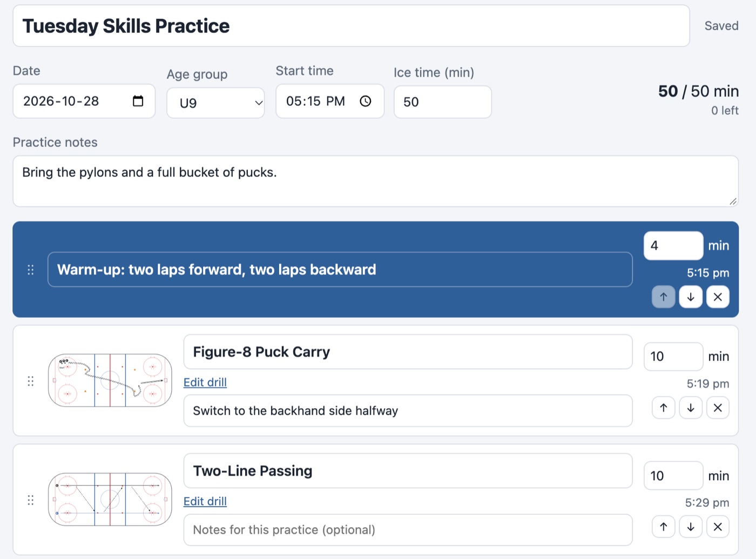Move Figure-8 Puck Carry up
This screenshot has width=756, height=559.
point(664,408)
